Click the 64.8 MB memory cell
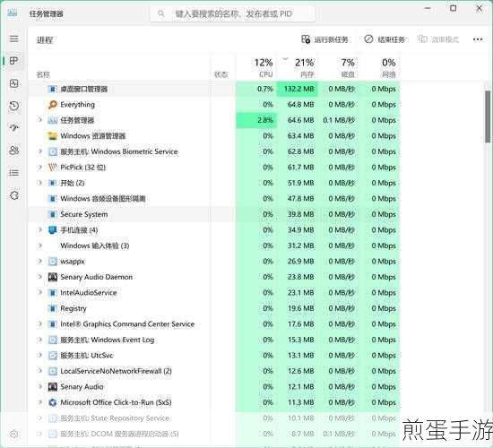The width and height of the screenshot is (493, 448). (298, 104)
